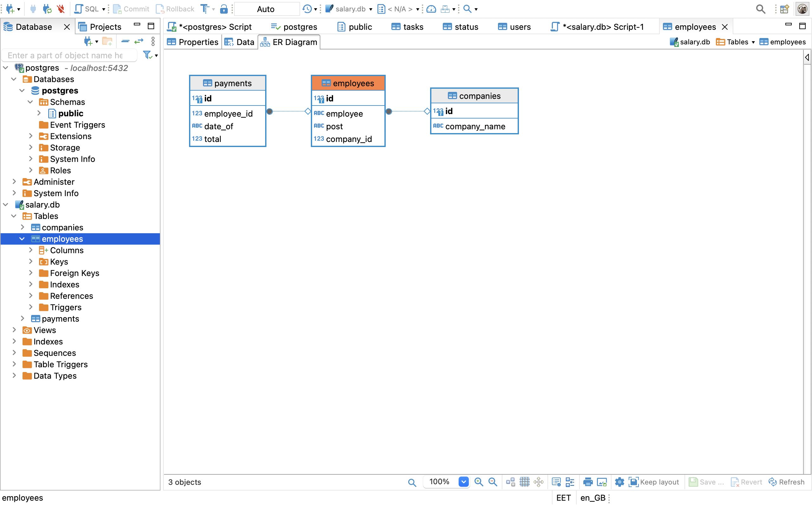Toggle Keep layout option
Image resolution: width=812 pixels, height=507 pixels.
point(654,482)
